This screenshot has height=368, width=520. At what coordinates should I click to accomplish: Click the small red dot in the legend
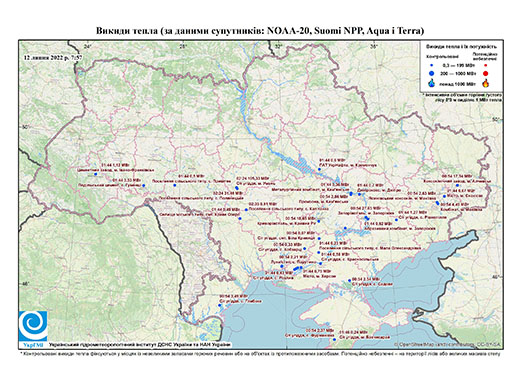click(x=486, y=66)
